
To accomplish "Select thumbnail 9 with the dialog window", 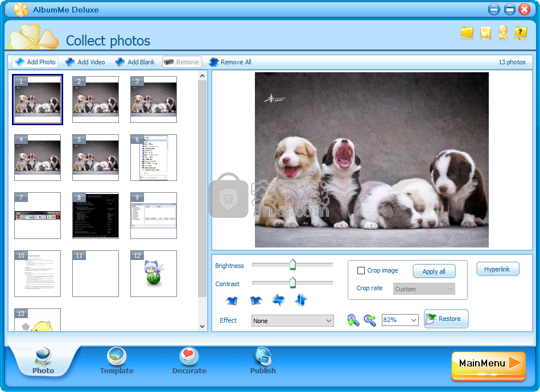I will tap(154, 216).
